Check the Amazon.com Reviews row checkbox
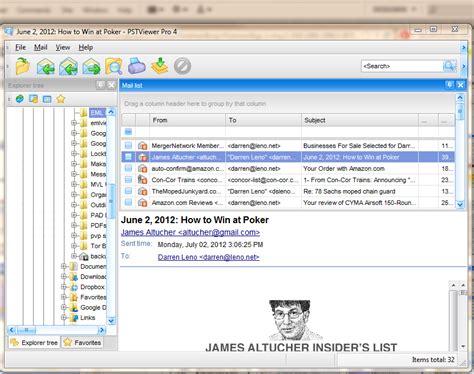Image resolution: width=474 pixels, height=374 pixels. coord(128,202)
